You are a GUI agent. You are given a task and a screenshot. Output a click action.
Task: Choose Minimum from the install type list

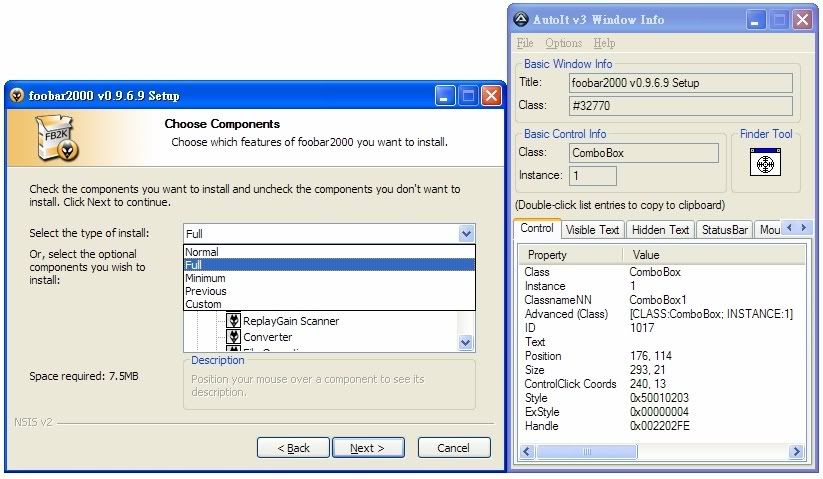point(205,278)
